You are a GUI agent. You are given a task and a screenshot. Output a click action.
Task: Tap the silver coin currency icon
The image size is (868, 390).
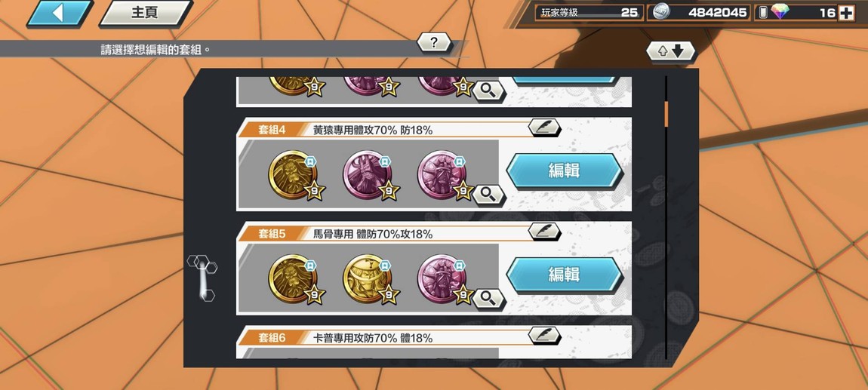click(660, 12)
